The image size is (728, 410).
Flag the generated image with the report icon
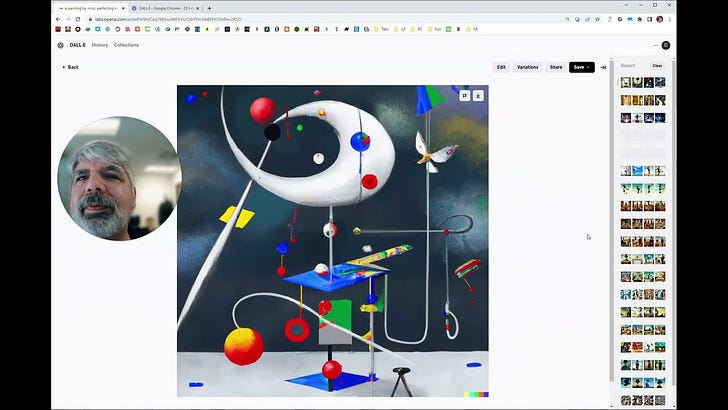coord(464,96)
